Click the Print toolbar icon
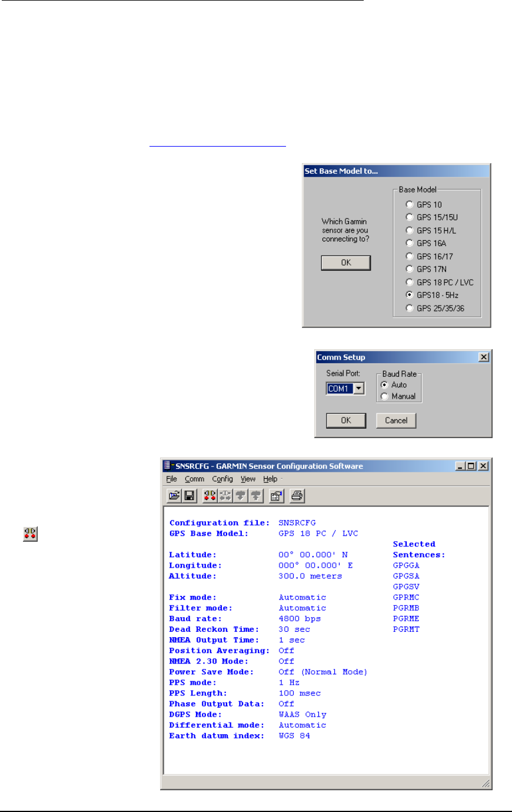512x812 pixels. 297,496
